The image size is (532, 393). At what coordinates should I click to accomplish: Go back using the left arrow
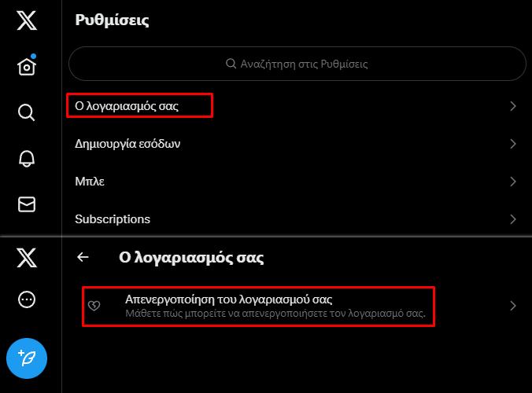[83, 258]
